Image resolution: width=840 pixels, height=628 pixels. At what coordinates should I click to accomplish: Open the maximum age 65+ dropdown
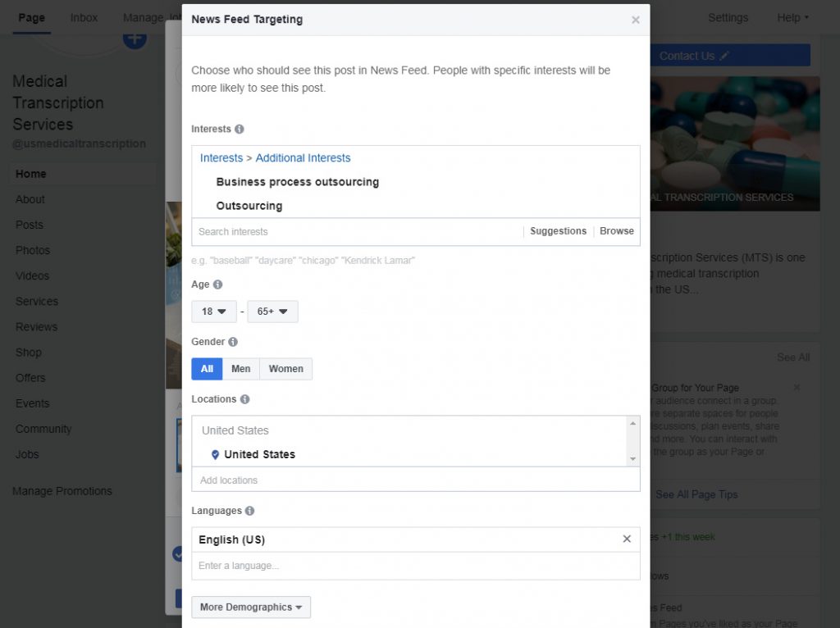coord(272,312)
